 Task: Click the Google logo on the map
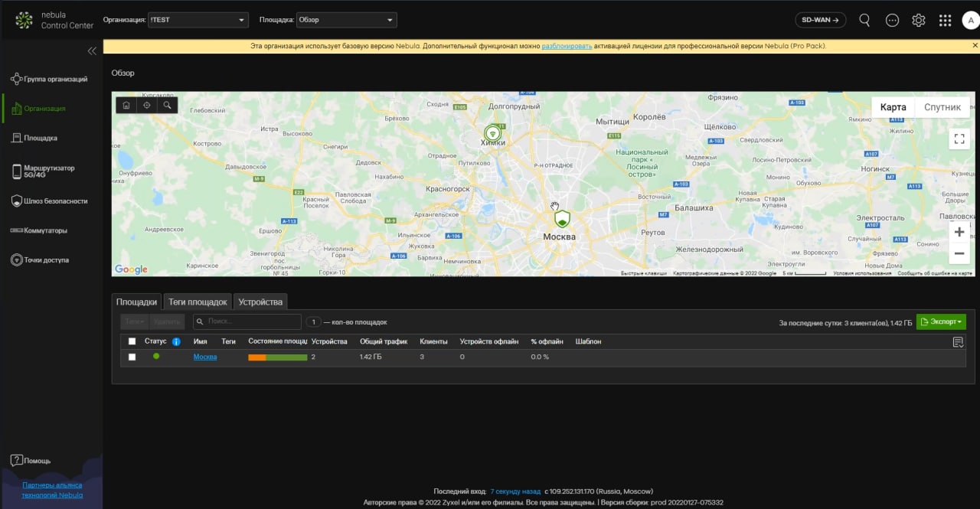(x=131, y=269)
